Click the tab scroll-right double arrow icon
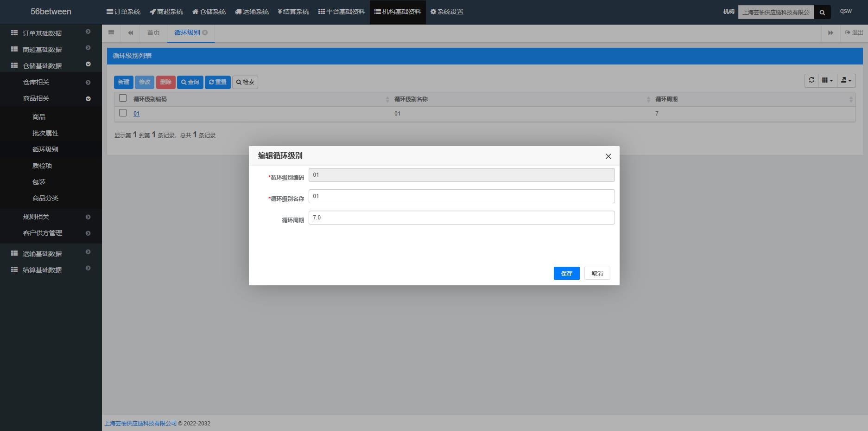868x431 pixels. click(830, 33)
